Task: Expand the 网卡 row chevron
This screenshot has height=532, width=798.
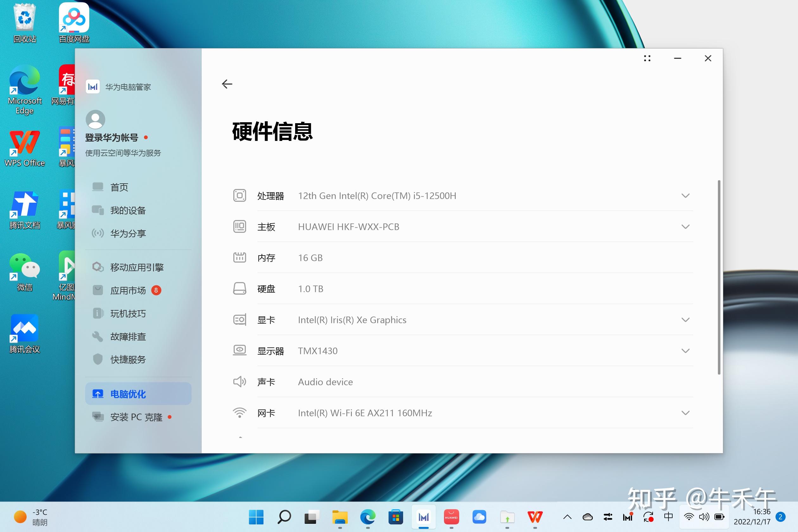Action: point(685,413)
